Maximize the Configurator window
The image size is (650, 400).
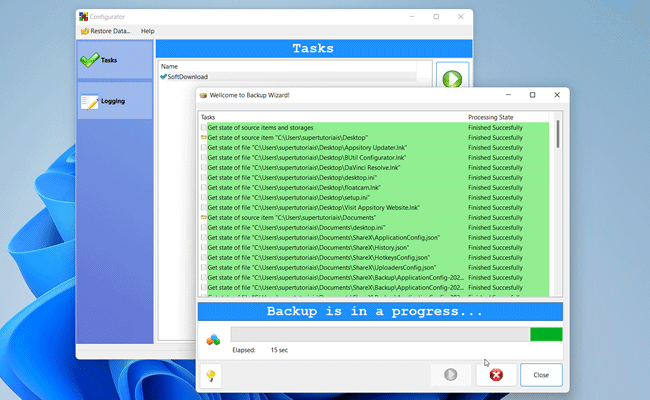436,17
